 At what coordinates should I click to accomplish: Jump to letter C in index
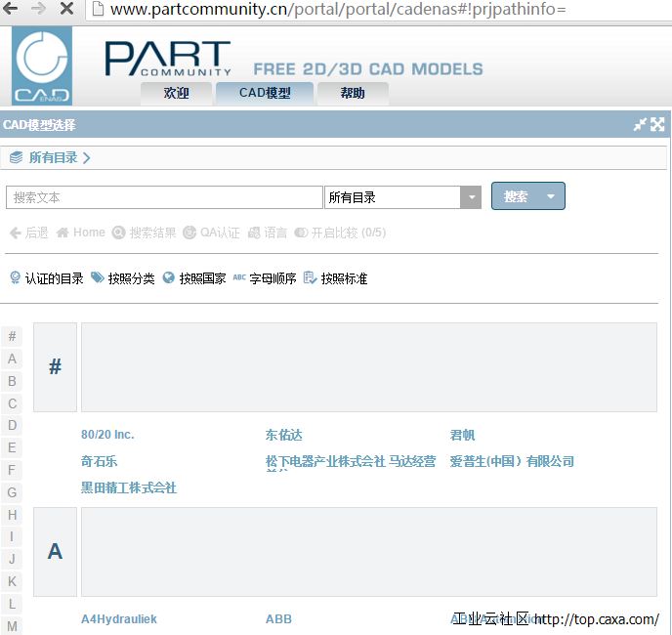[x=12, y=403]
